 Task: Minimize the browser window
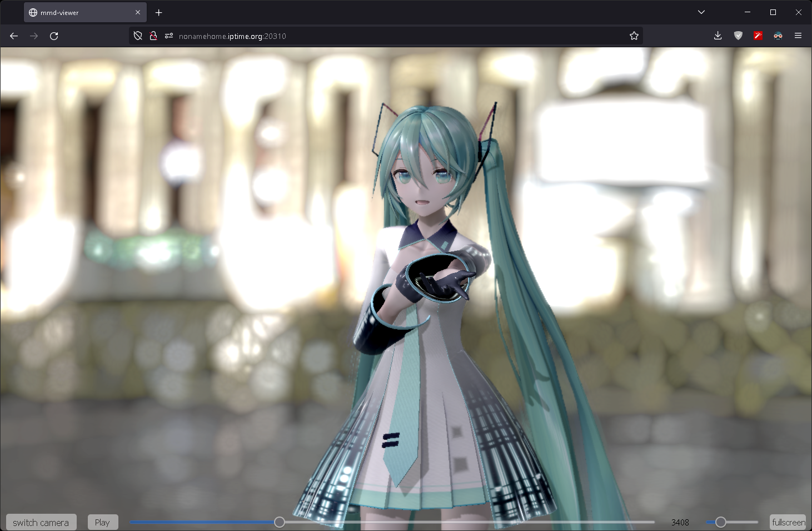click(x=748, y=12)
